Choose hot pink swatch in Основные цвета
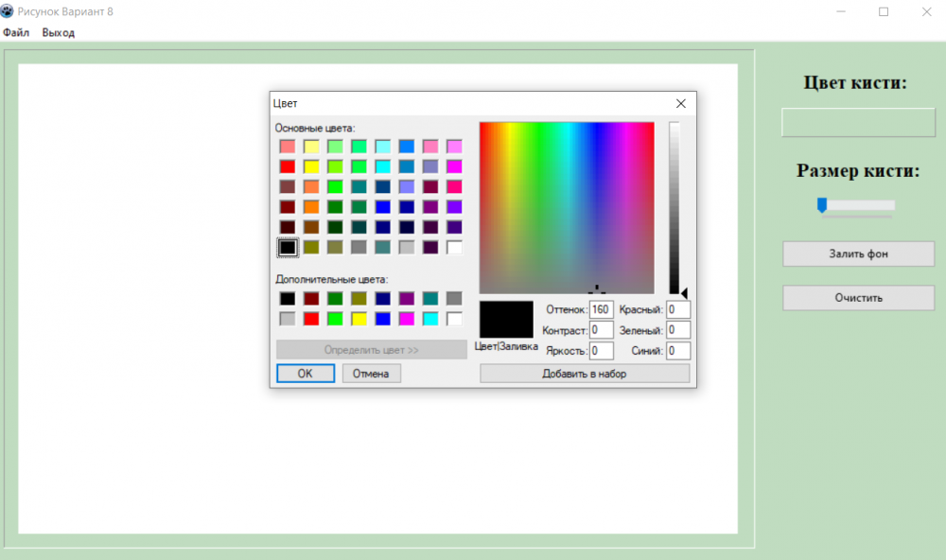Screen dimensions: 946x560 (454, 186)
